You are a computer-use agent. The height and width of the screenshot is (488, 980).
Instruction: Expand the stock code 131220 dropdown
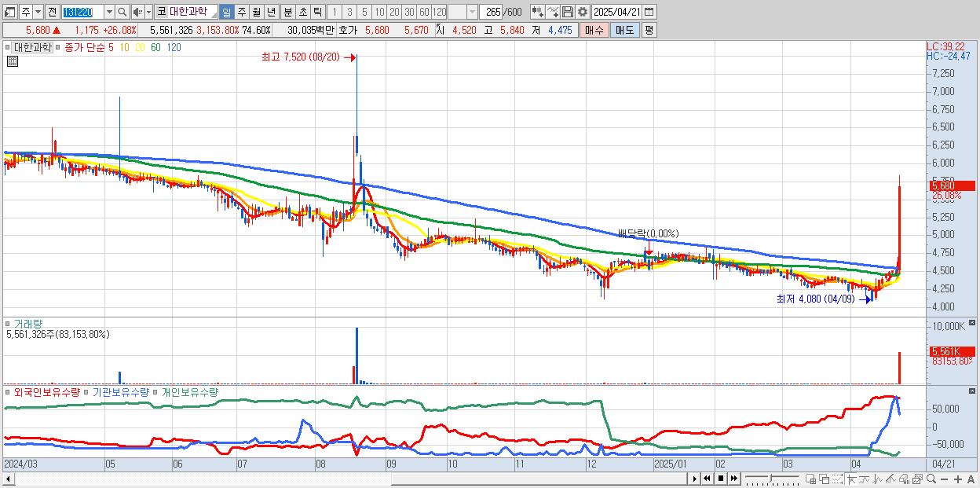(x=108, y=12)
